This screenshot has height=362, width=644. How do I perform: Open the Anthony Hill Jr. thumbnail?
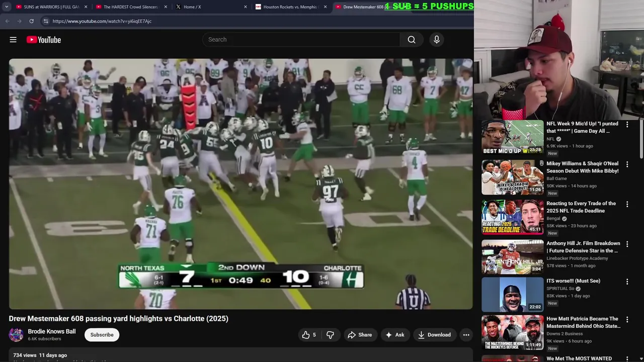click(512, 257)
